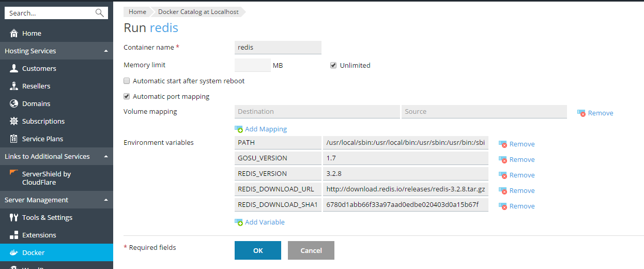Click the search magnifier icon in sidebar
Image resolution: width=644 pixels, height=269 pixels.
click(100, 13)
